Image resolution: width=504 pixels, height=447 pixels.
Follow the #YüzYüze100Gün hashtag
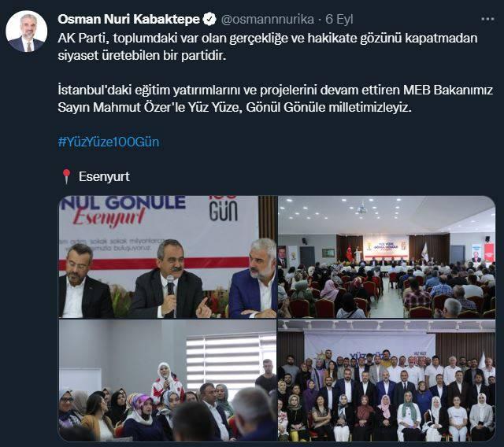[109, 142]
